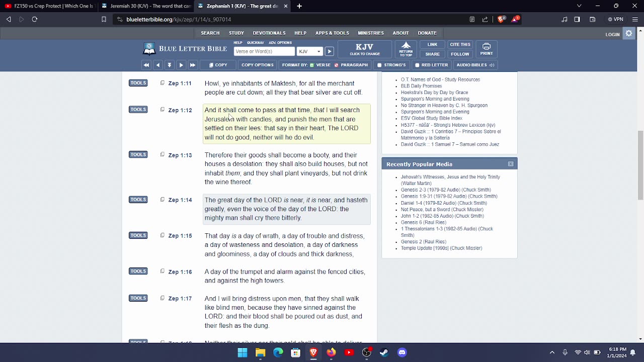Open the Brave Wallet icon
The image size is (644, 362).
pos(593,19)
